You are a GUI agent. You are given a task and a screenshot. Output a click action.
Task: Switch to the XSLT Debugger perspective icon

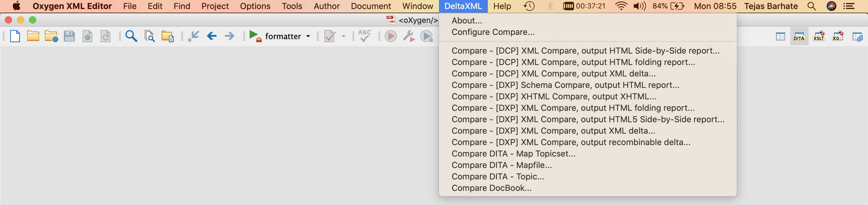click(x=819, y=36)
